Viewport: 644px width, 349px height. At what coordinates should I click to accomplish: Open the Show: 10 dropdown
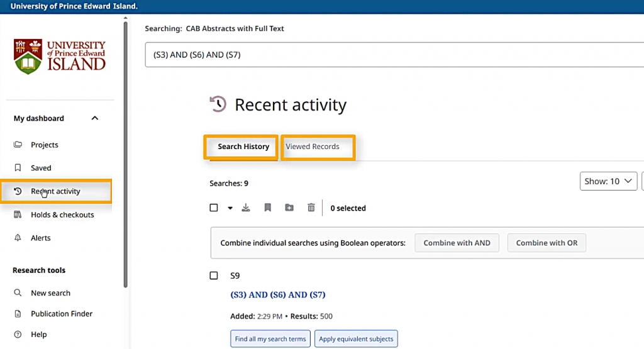point(608,181)
